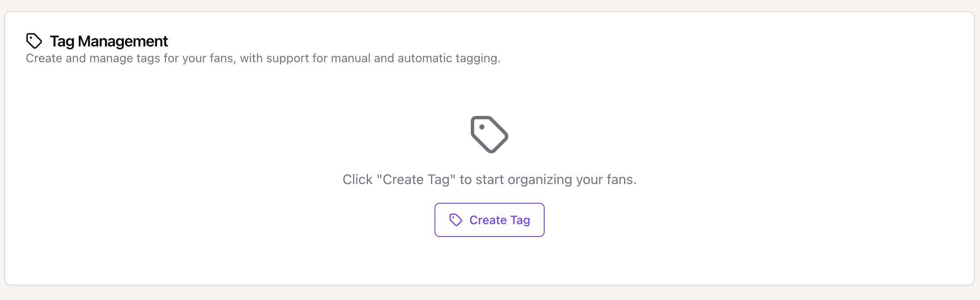Click "automatic tagging" in the subtitle

tap(449, 58)
